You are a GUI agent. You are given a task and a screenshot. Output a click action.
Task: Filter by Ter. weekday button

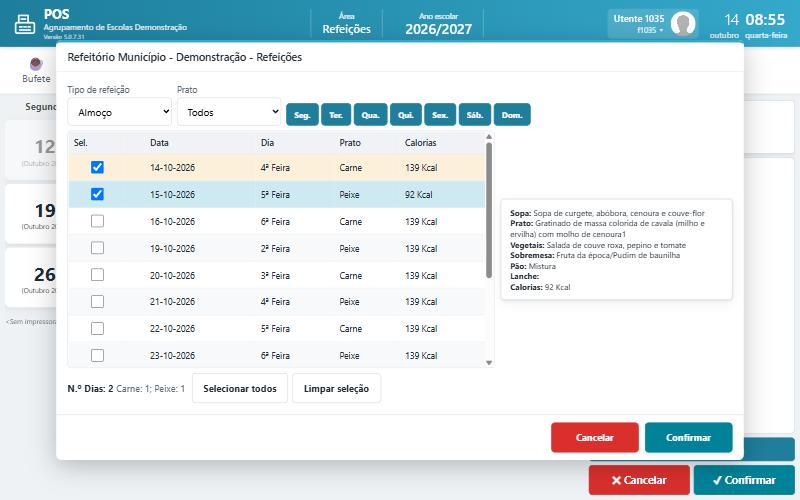point(336,114)
